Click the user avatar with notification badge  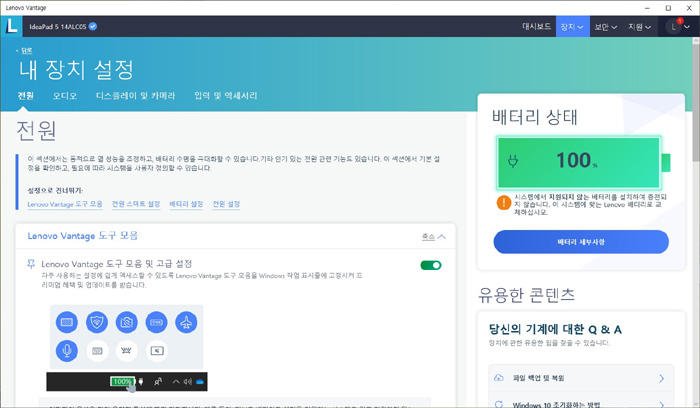674,27
